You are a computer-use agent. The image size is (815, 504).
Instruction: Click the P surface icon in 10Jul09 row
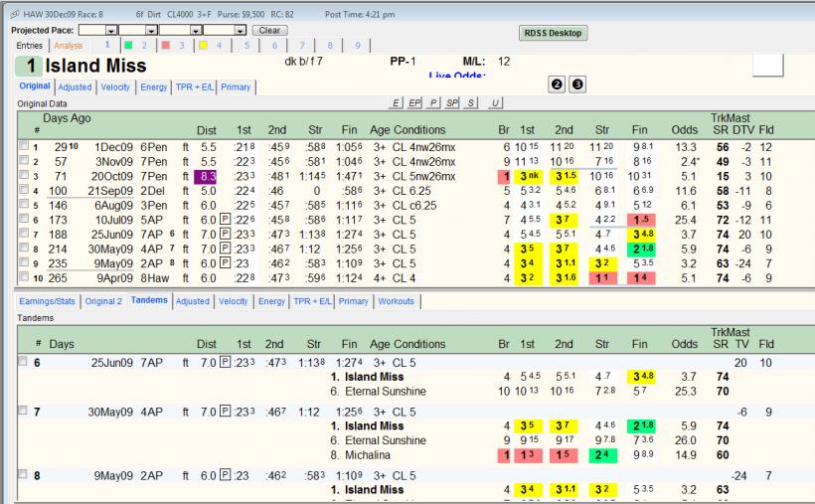click(225, 220)
